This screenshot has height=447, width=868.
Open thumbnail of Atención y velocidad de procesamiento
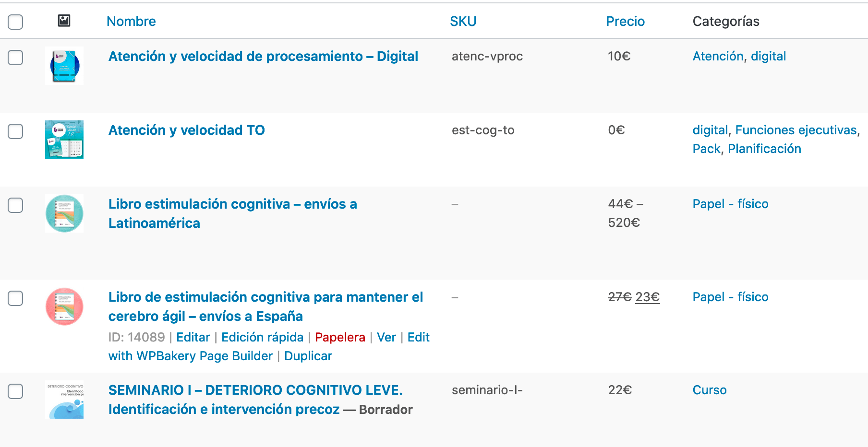64,66
